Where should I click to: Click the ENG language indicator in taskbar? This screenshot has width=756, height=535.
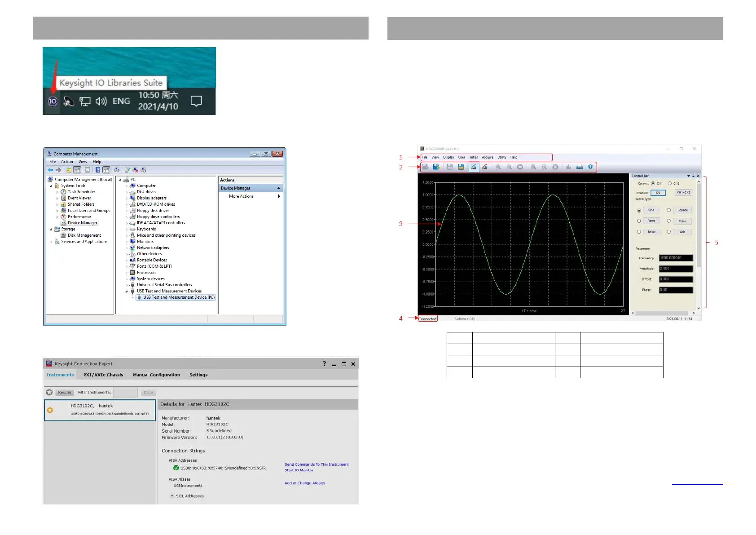[x=121, y=101]
